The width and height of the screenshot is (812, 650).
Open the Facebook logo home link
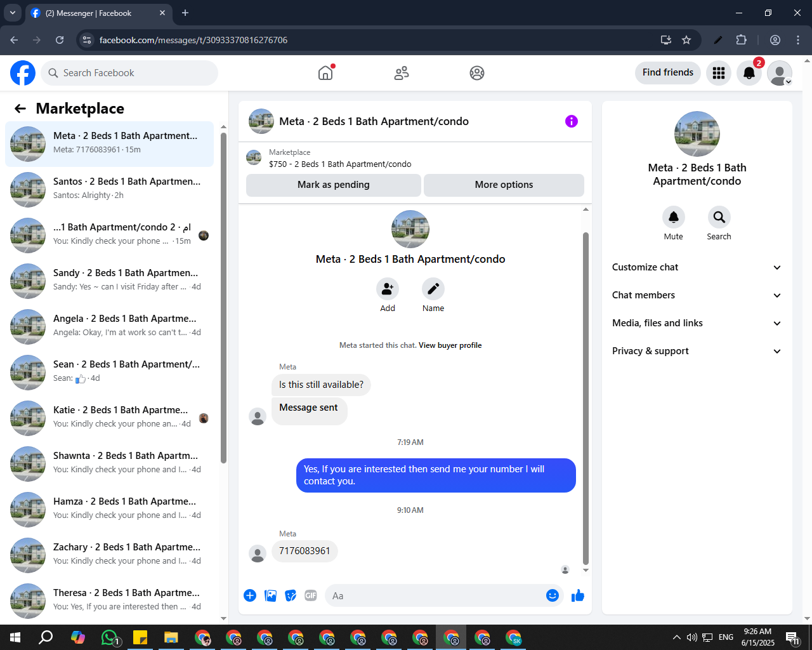click(23, 73)
